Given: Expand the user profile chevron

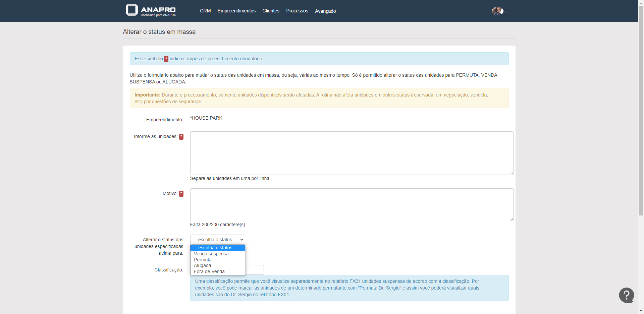Looking at the screenshot, I should click(507, 11).
